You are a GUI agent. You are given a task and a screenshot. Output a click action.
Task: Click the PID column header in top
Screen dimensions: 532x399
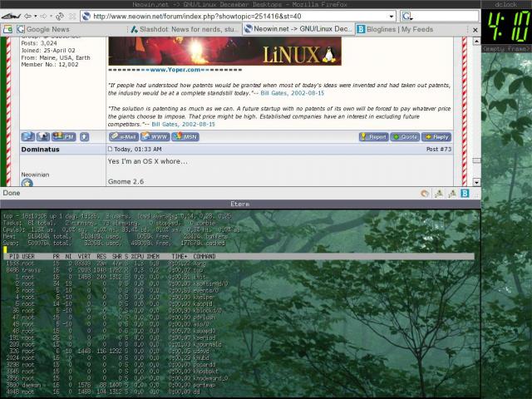14,256
